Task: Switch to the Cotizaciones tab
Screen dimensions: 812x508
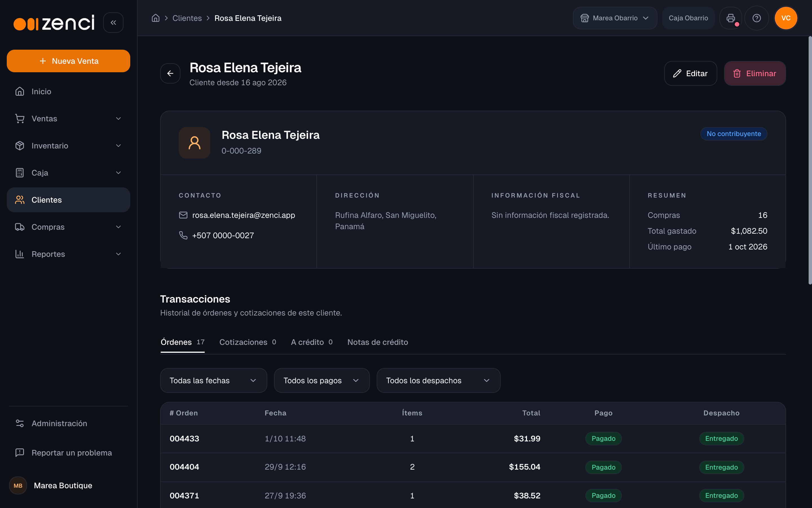Action: 248,342
